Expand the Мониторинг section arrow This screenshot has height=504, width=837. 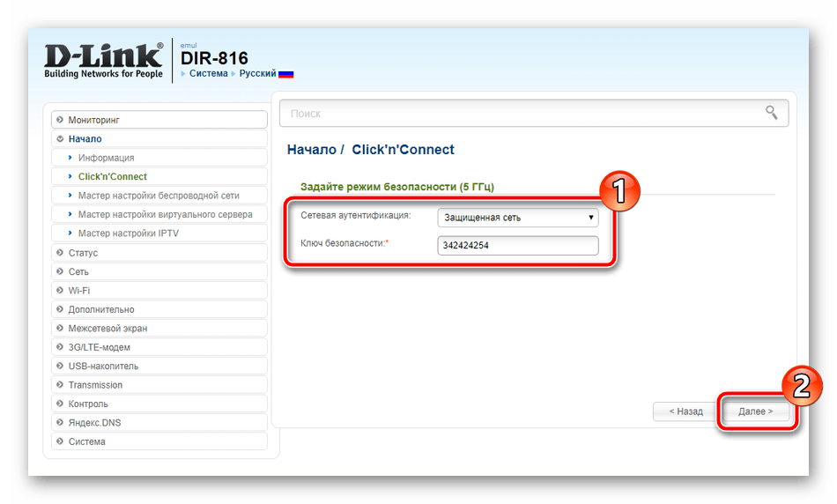(60, 120)
